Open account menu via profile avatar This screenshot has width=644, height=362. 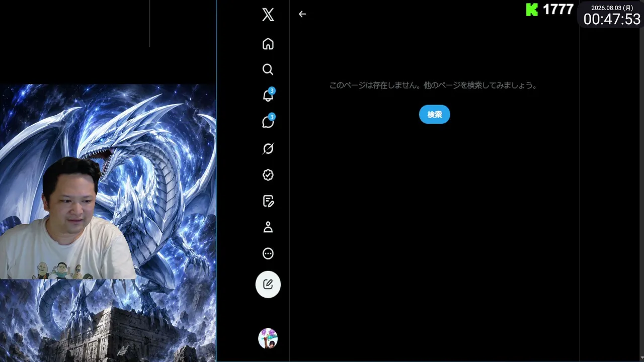268,338
